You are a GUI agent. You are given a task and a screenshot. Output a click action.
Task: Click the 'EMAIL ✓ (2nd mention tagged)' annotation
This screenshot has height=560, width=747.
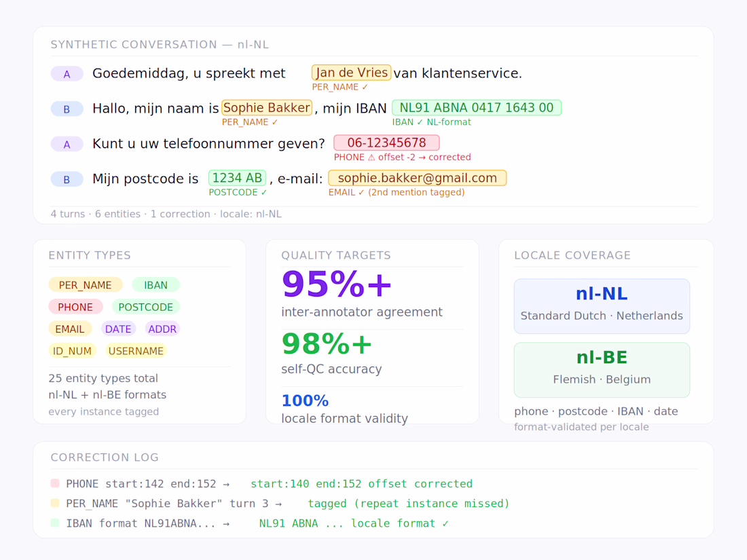pyautogui.click(x=397, y=192)
